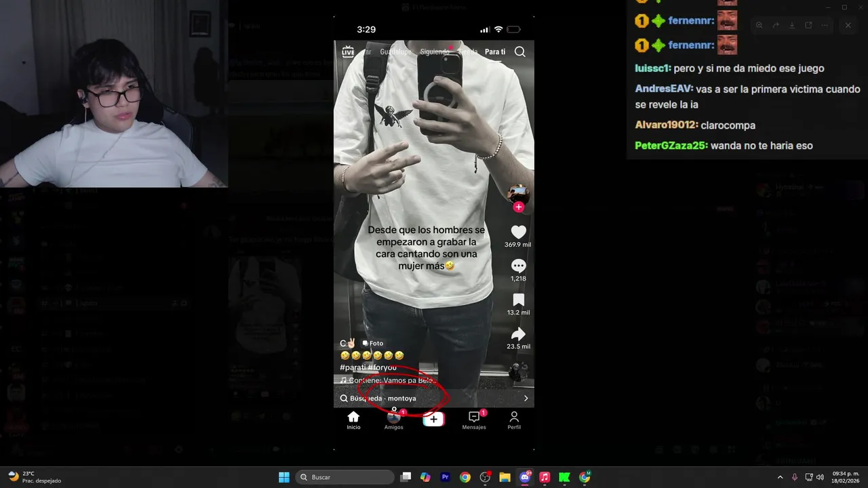Open the image in external window icon
The height and width of the screenshot is (488, 868).
pyautogui.click(x=808, y=25)
